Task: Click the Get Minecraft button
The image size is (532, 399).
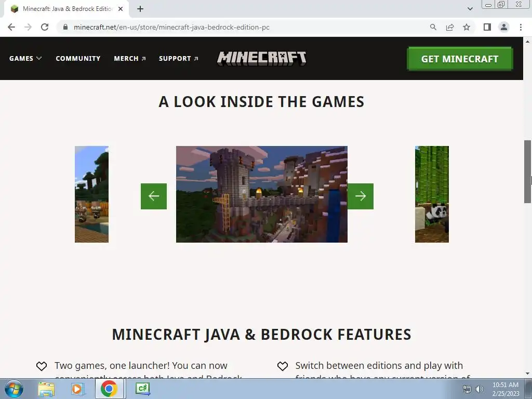Action: point(460,59)
